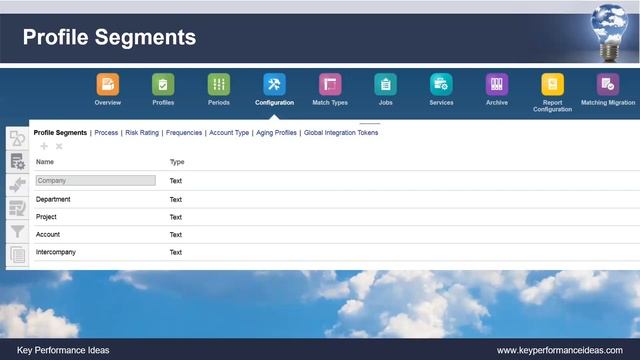Switch to the Aging Profiles tab
The height and width of the screenshot is (360, 640).
point(276,133)
